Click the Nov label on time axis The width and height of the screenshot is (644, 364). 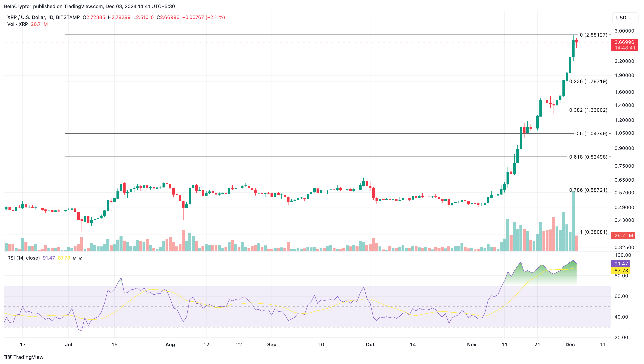pos(472,344)
